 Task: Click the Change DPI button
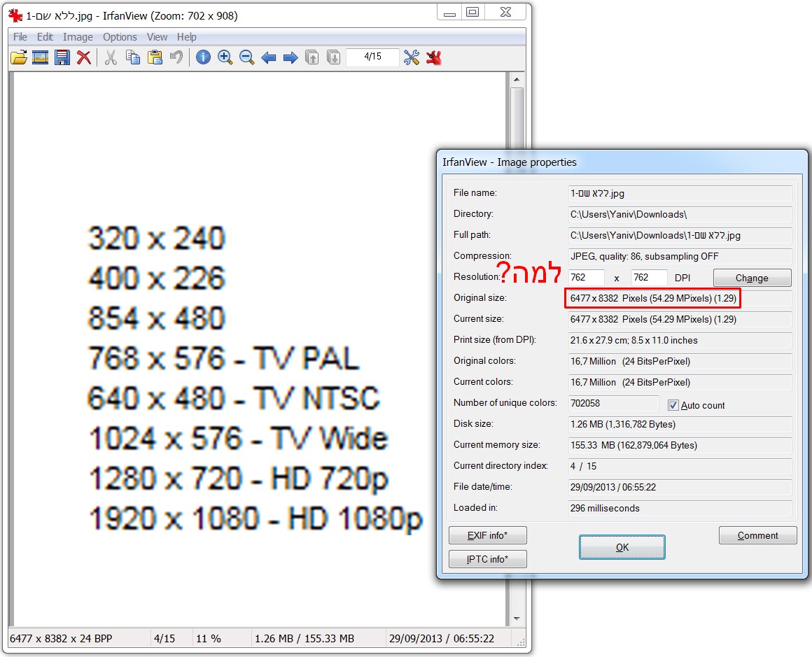coord(752,278)
